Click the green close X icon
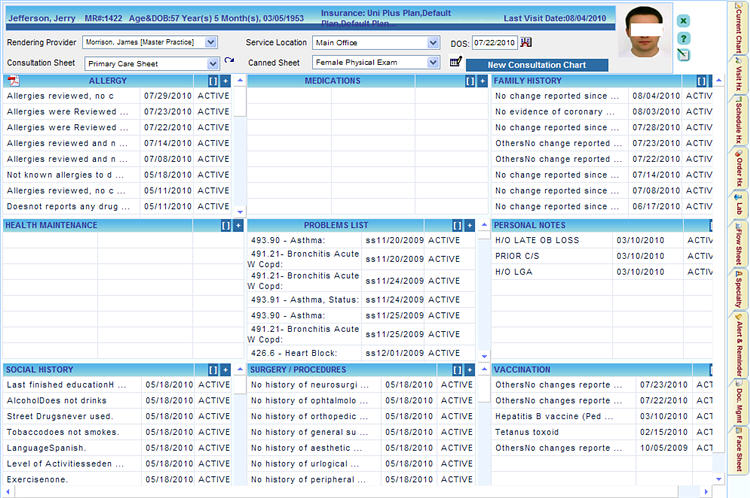 coord(683,20)
